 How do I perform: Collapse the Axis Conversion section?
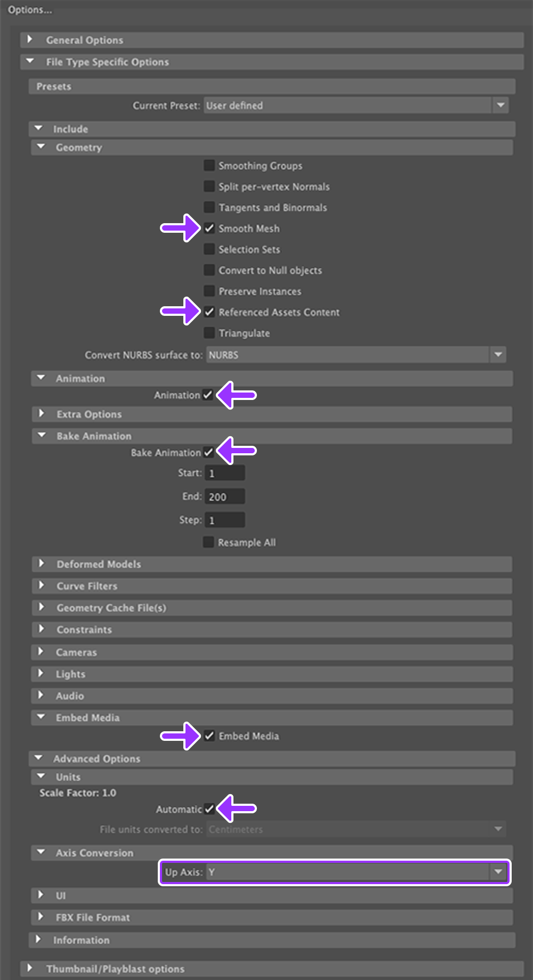coord(272,853)
